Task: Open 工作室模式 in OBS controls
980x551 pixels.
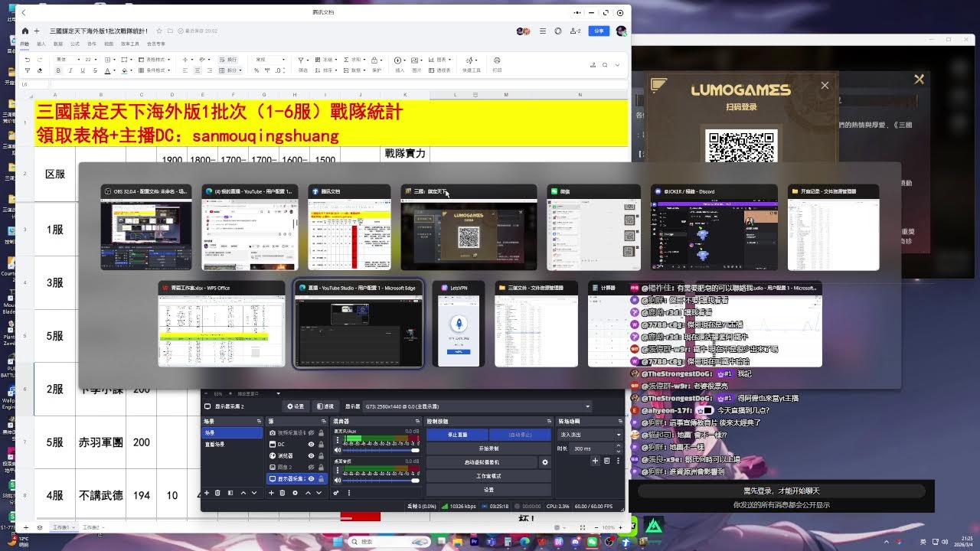Action: tap(488, 476)
